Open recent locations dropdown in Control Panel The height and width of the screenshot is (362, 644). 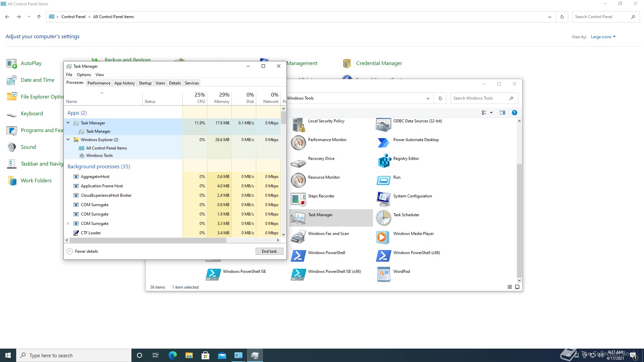click(29, 17)
